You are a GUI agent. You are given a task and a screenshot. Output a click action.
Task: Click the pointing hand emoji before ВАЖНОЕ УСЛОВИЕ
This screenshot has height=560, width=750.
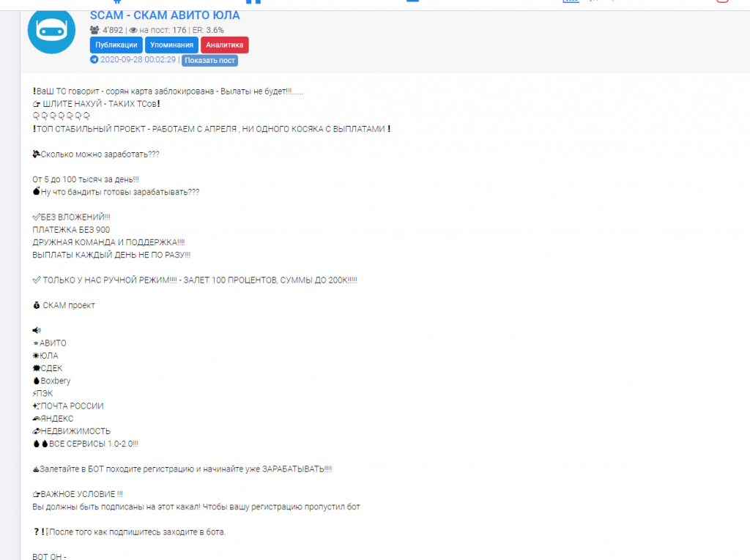37,494
